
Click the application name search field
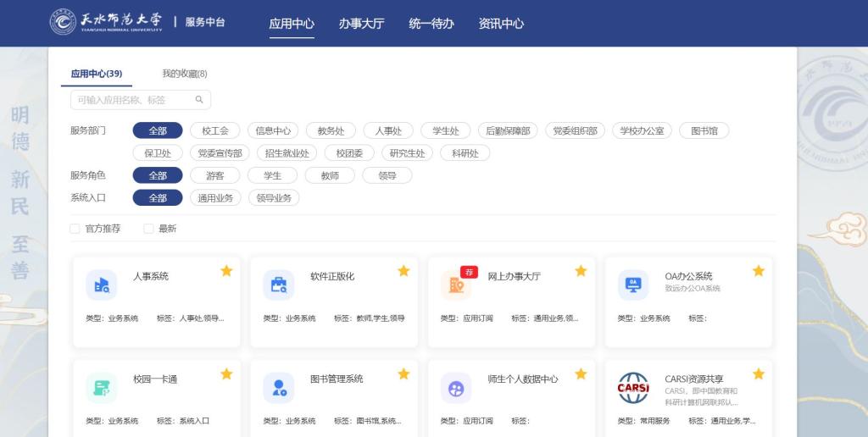[x=131, y=100]
